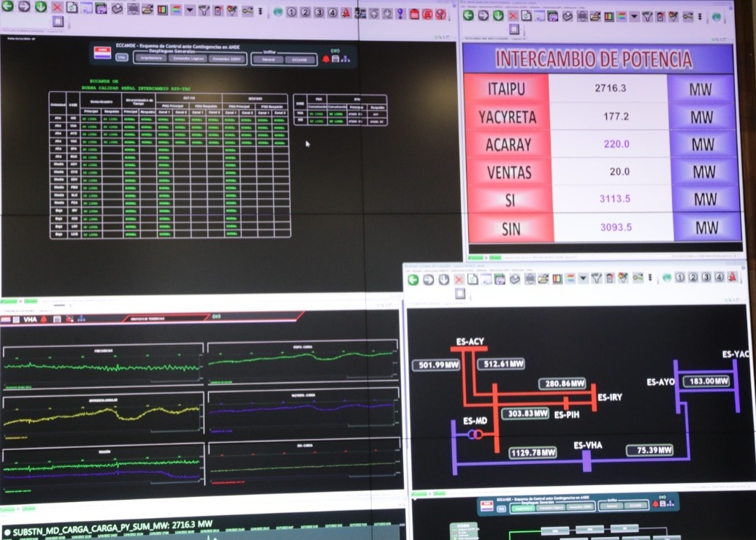
Task: Click the ES-ACY substation label
Action: [x=470, y=341]
